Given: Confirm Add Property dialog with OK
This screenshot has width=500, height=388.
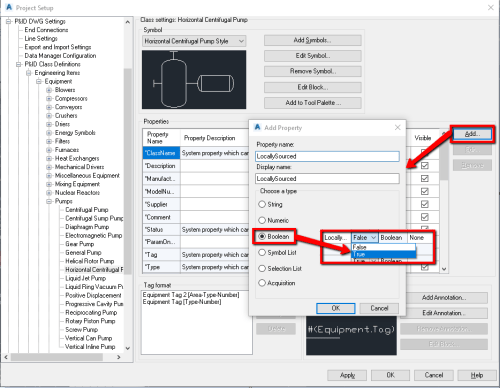Looking at the screenshot, I should coord(336,308).
